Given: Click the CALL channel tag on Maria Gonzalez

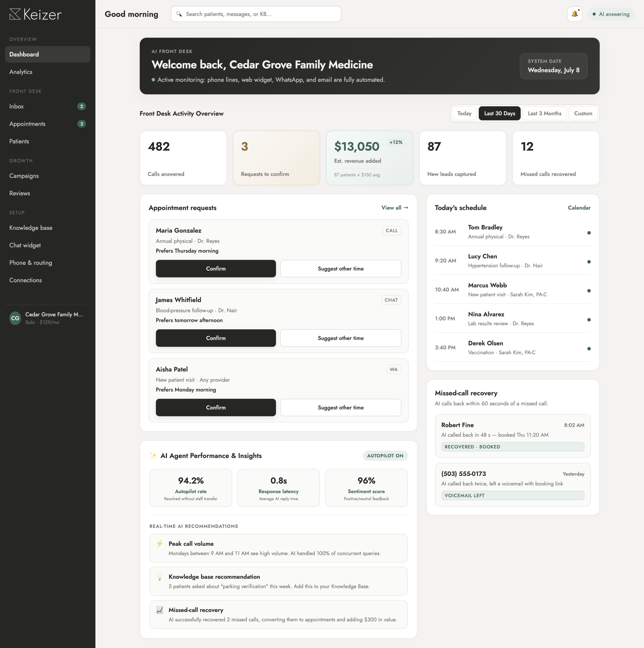Looking at the screenshot, I should click(x=391, y=230).
